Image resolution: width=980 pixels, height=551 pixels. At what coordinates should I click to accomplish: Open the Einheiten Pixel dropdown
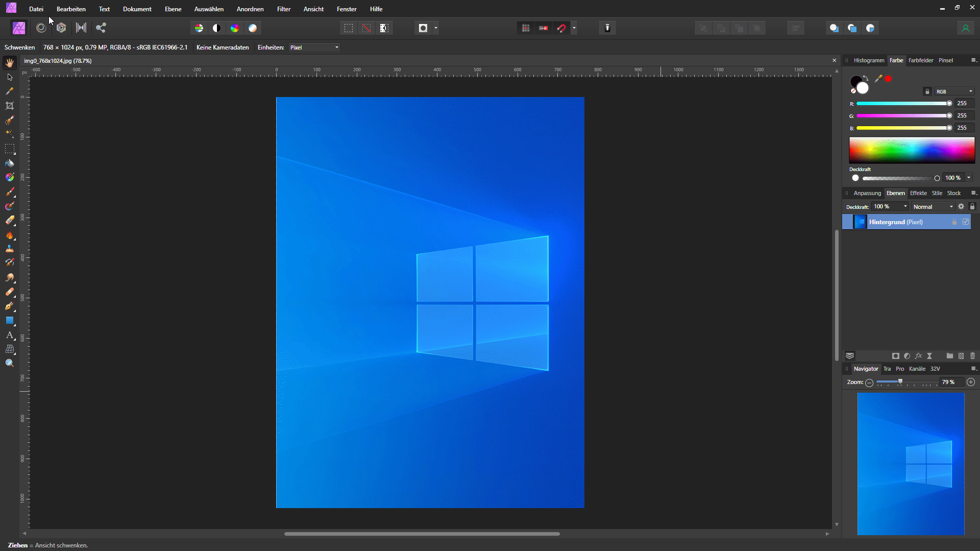[314, 47]
